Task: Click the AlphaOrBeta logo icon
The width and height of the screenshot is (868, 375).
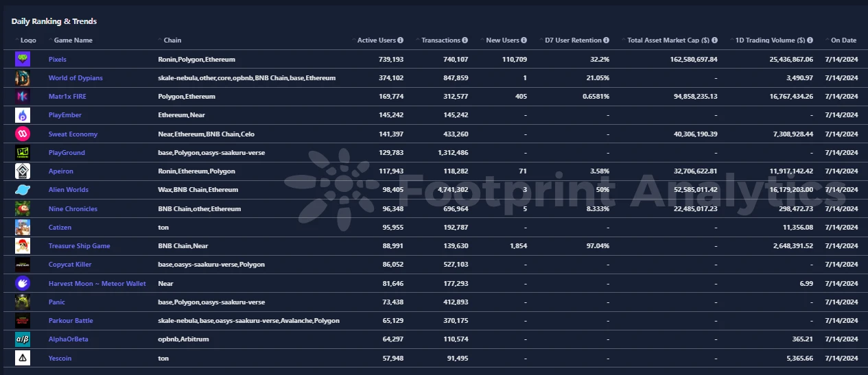Action: (x=23, y=339)
